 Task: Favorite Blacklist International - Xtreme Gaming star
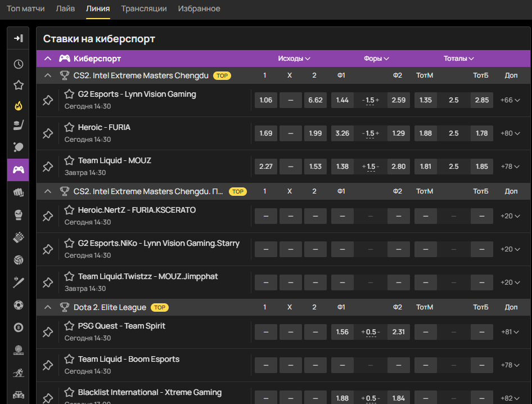coord(69,392)
